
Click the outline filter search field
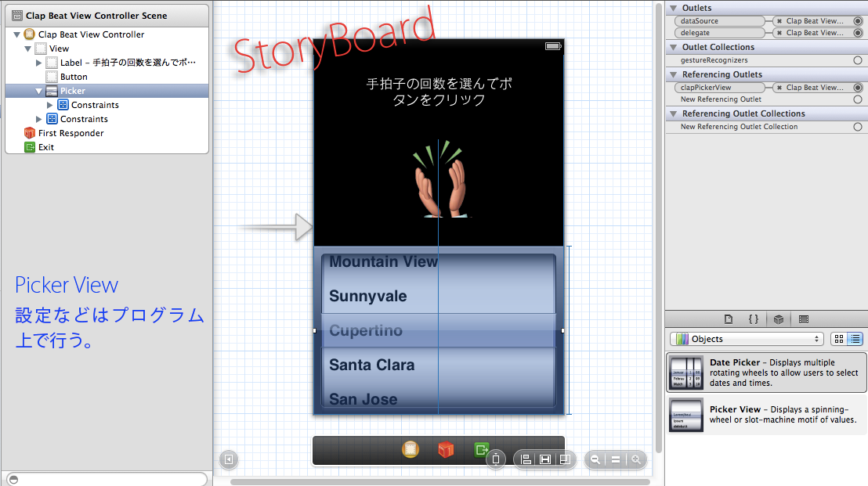click(107, 478)
